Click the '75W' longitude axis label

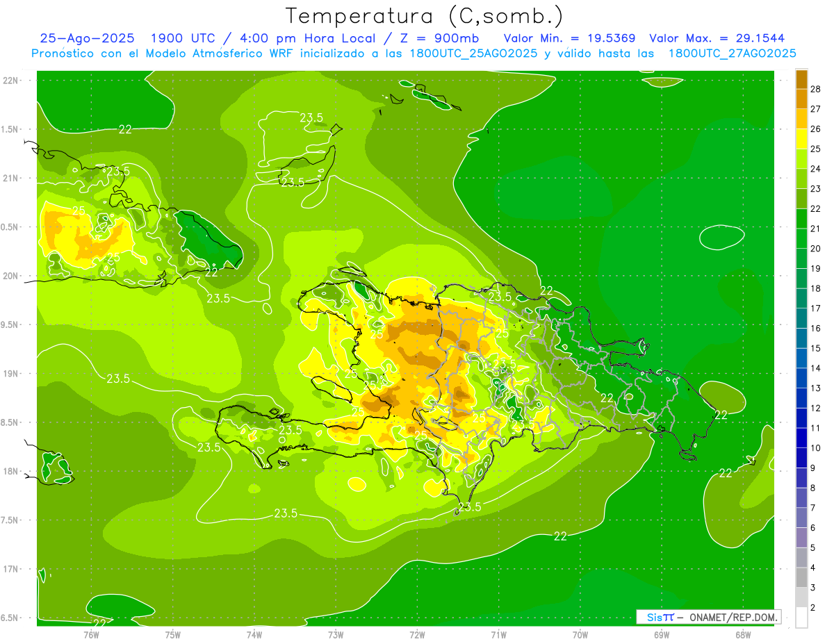[x=173, y=634]
